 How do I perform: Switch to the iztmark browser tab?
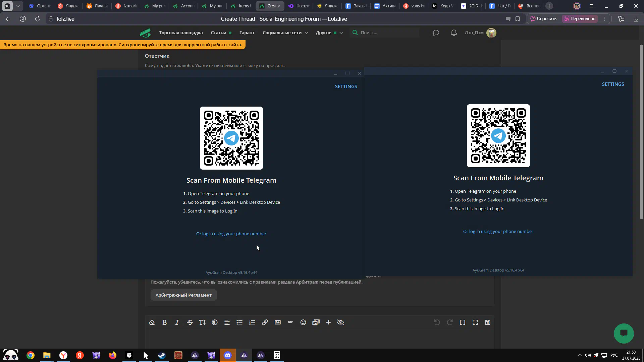[x=126, y=6]
